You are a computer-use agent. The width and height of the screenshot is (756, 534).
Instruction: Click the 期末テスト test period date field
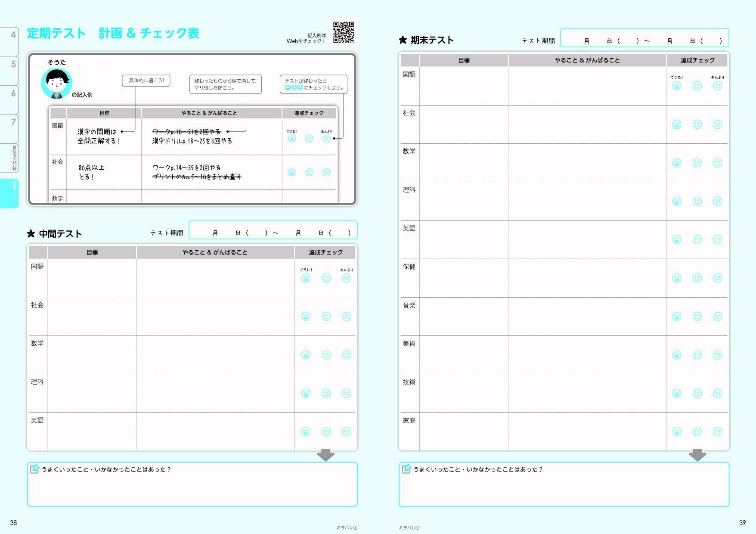[x=644, y=38]
